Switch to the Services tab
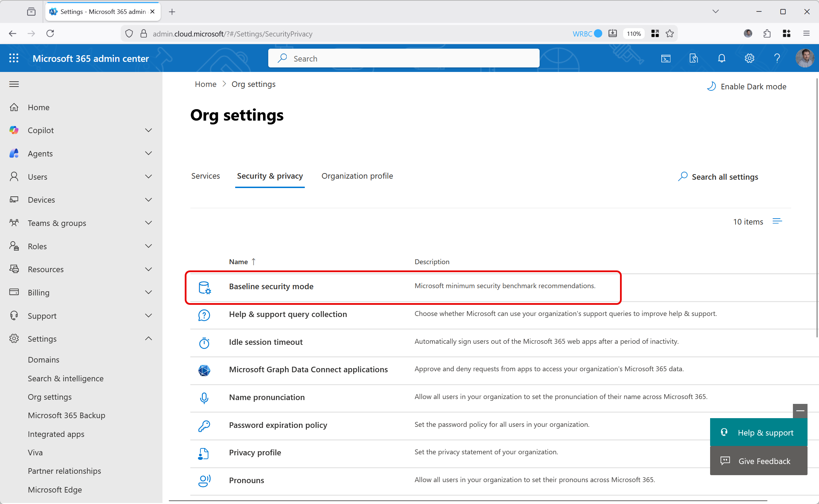This screenshot has height=504, width=819. click(x=206, y=176)
